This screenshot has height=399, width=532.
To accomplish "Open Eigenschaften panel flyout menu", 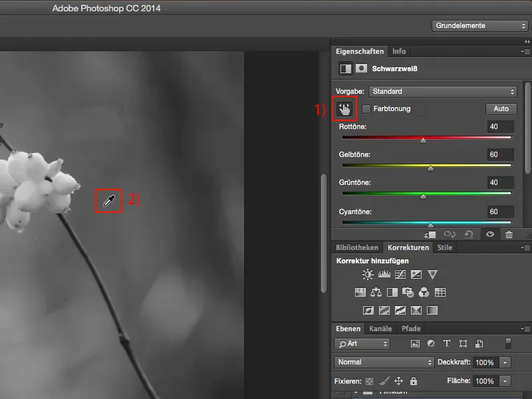I will click(525, 52).
